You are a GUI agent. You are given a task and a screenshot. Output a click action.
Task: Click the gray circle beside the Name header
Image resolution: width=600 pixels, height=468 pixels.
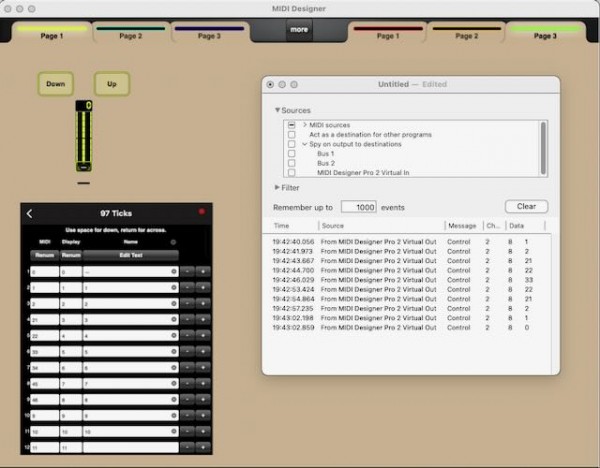pos(173,242)
